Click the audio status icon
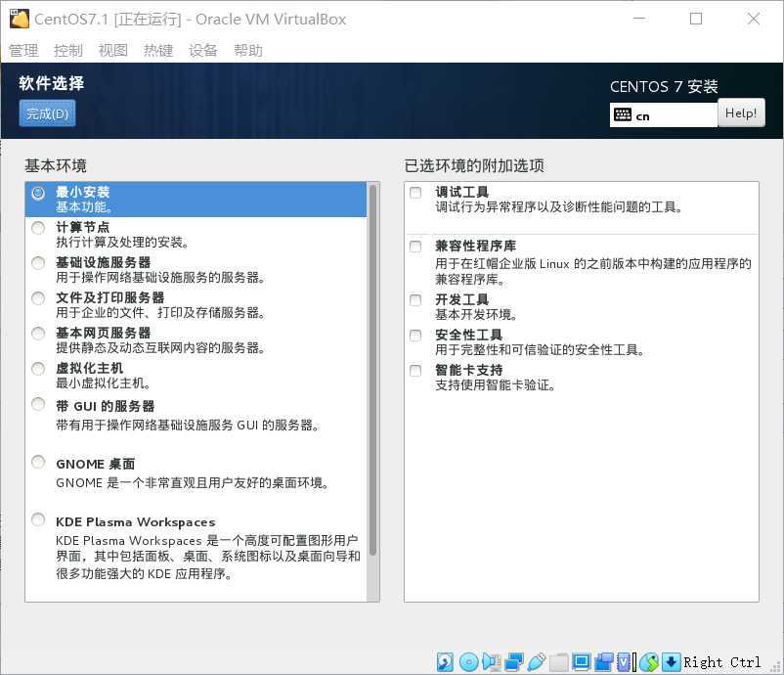The height and width of the screenshot is (675, 784). [x=492, y=662]
